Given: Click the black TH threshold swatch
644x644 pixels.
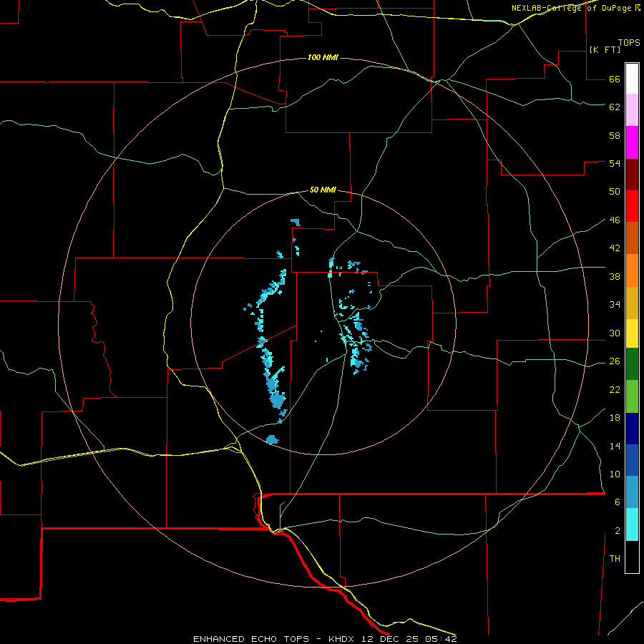Looking at the screenshot, I should (x=632, y=557).
